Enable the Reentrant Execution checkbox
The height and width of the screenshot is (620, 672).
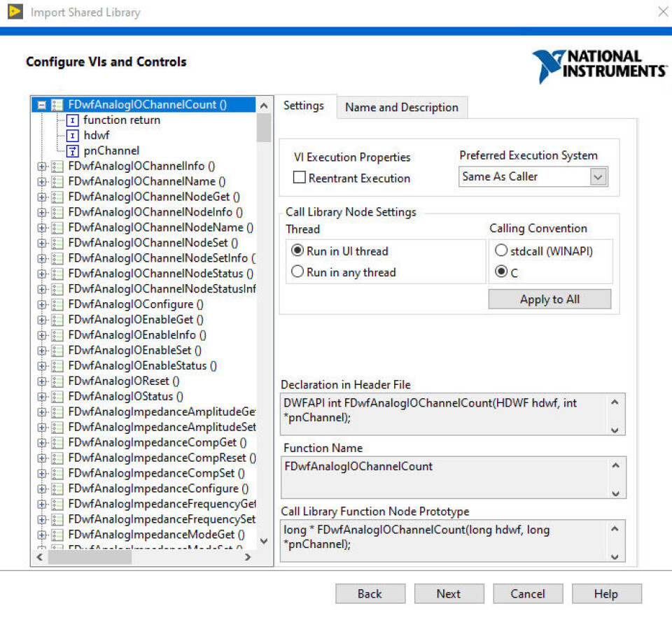pos(299,177)
